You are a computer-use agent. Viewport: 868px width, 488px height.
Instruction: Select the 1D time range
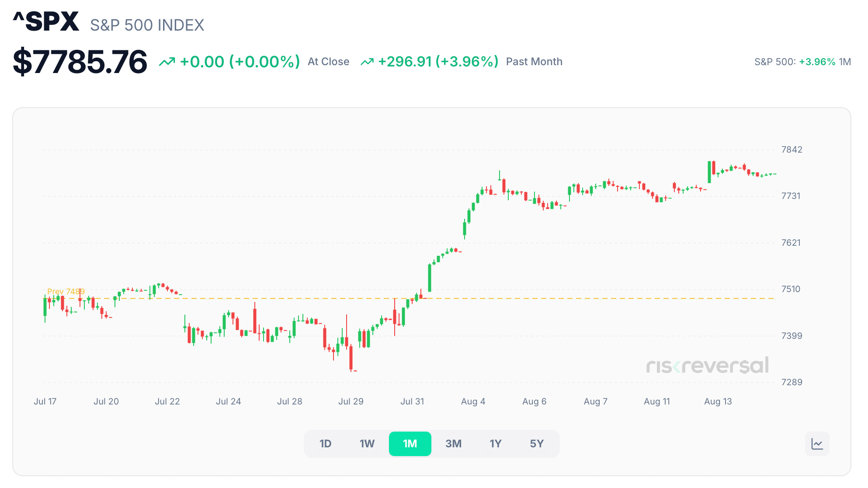[325, 444]
